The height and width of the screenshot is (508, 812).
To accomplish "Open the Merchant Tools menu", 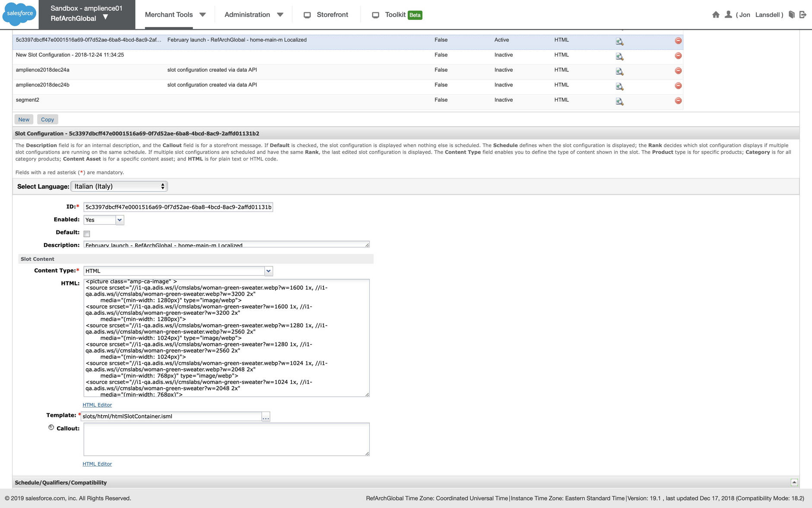I will [169, 15].
